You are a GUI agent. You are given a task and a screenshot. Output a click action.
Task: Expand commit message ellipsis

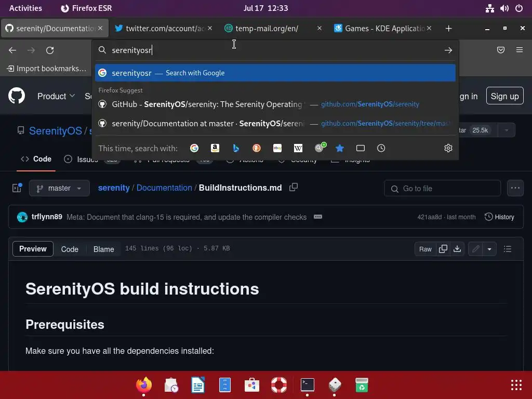click(x=318, y=217)
